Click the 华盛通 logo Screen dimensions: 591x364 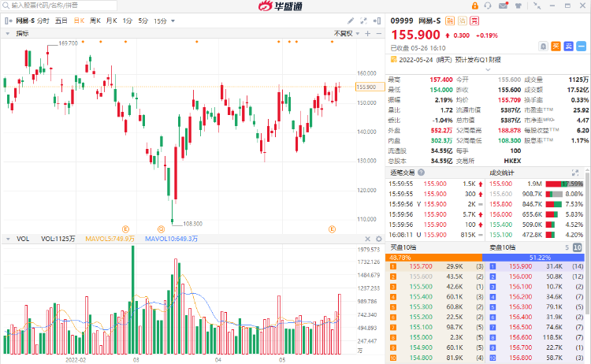280,6
